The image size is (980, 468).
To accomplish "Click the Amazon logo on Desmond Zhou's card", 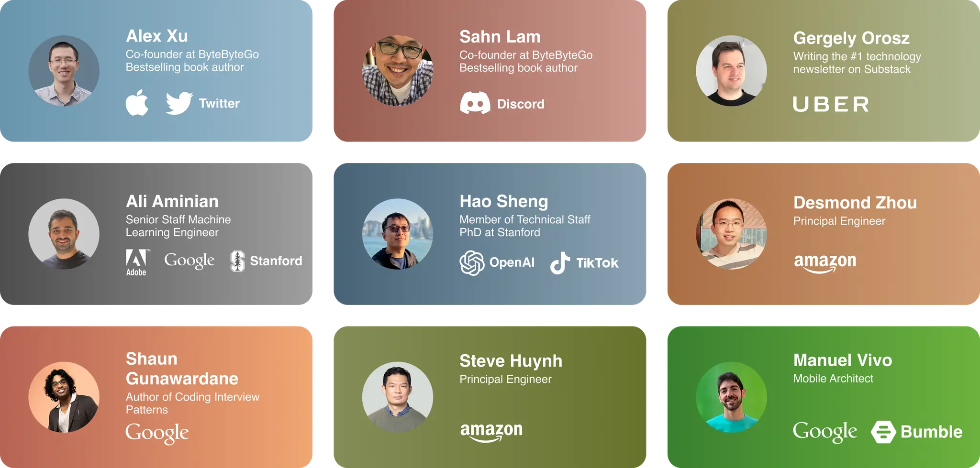I will tap(825, 262).
